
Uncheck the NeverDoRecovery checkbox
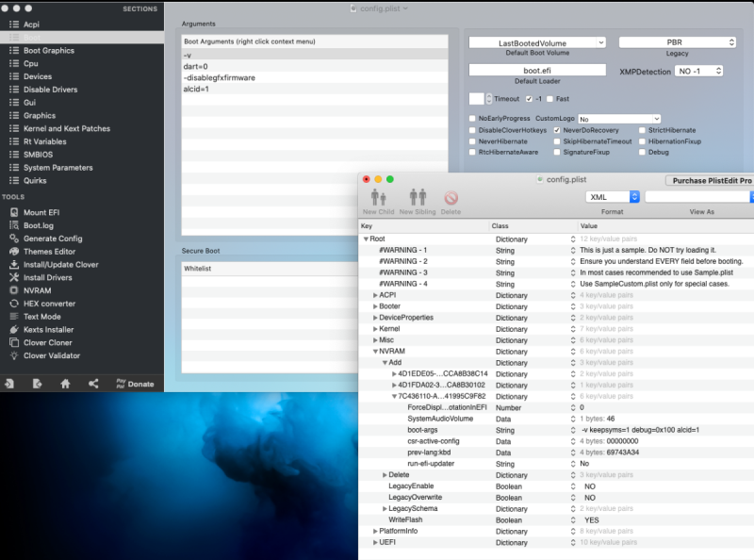(558, 130)
